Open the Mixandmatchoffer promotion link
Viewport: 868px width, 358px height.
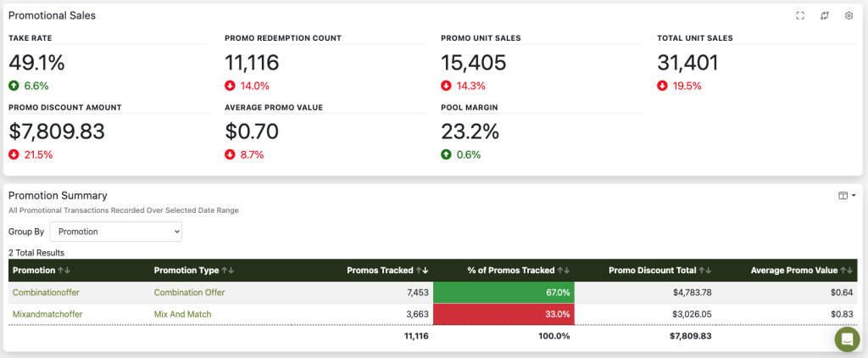47,314
